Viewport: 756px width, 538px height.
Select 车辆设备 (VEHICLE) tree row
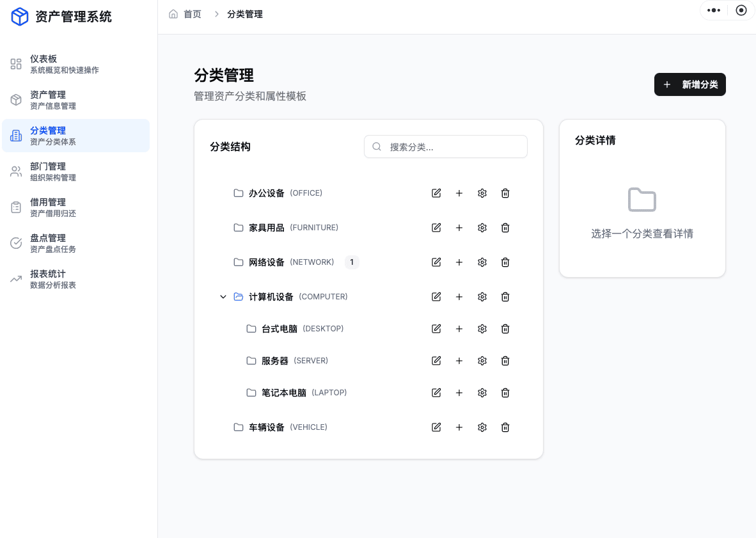pyautogui.click(x=368, y=427)
